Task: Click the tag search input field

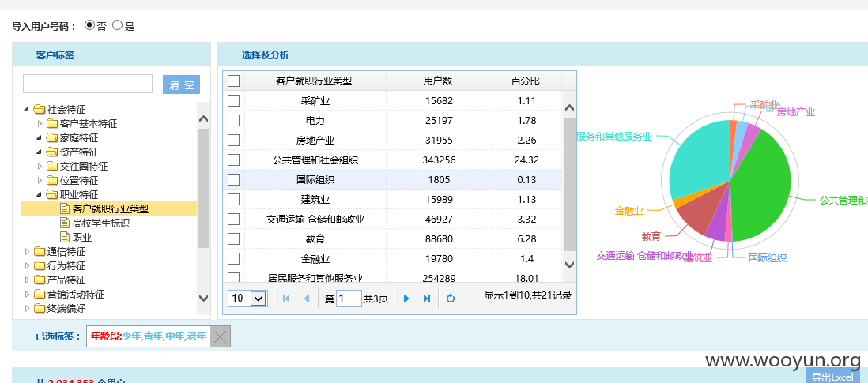Action: pyautogui.click(x=88, y=84)
